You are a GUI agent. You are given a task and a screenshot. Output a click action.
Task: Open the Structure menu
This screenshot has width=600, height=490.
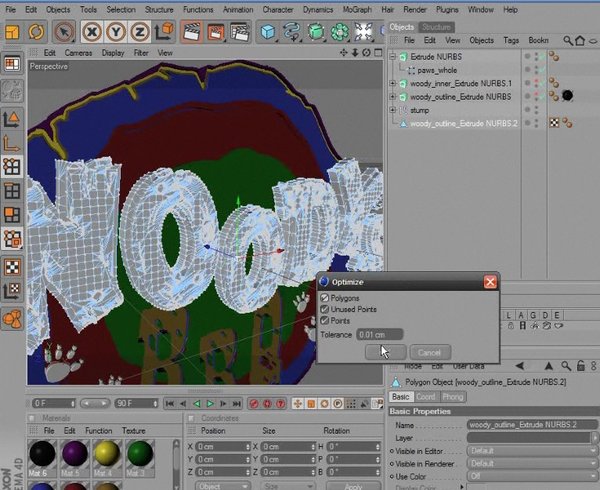point(158,9)
